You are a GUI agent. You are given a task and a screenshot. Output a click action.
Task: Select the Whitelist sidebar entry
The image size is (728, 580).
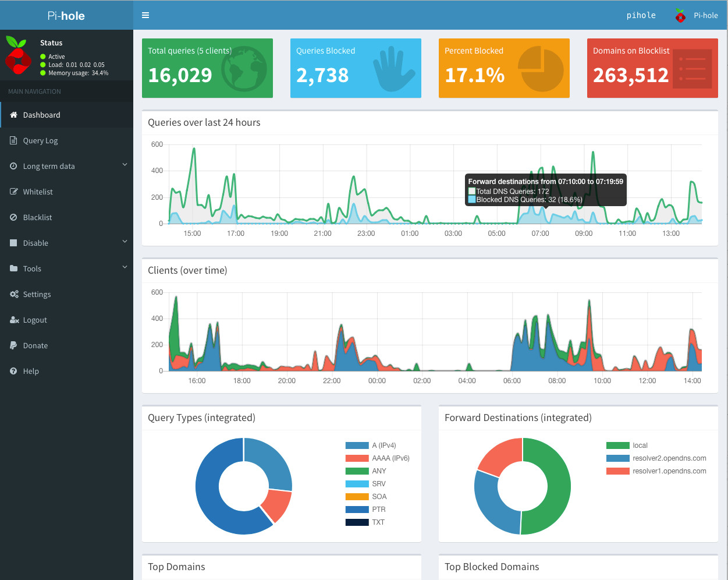click(x=39, y=192)
